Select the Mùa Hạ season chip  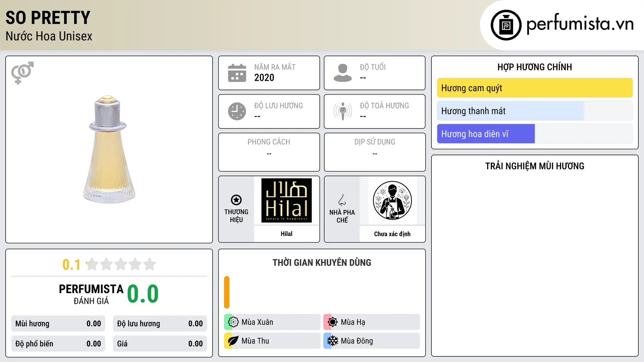[371, 322]
